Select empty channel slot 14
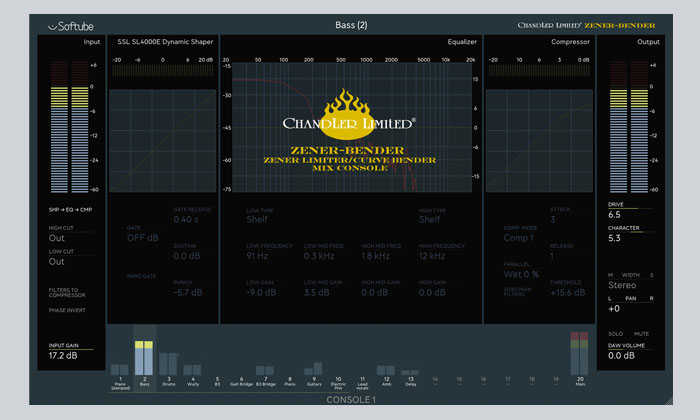The height and width of the screenshot is (420, 700). (x=435, y=381)
